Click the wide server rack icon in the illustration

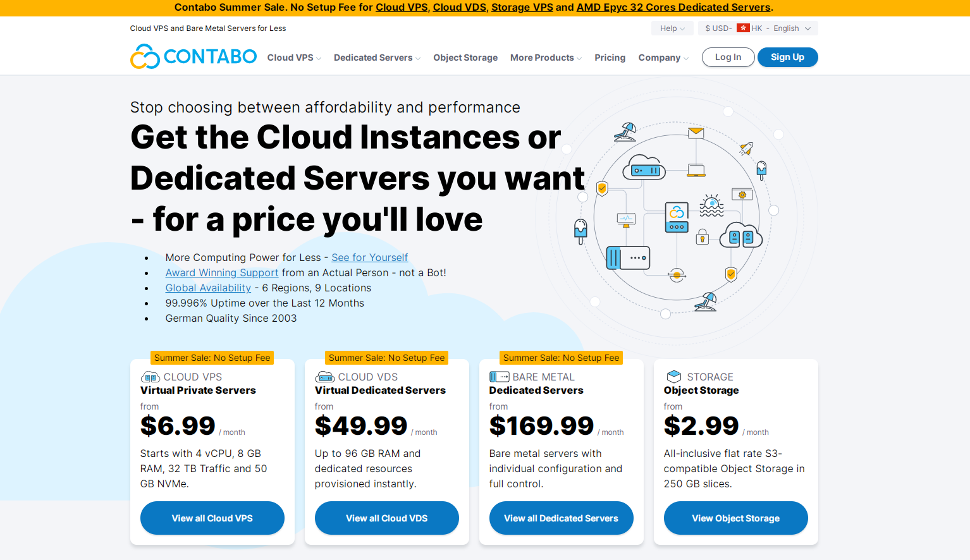[x=628, y=258]
